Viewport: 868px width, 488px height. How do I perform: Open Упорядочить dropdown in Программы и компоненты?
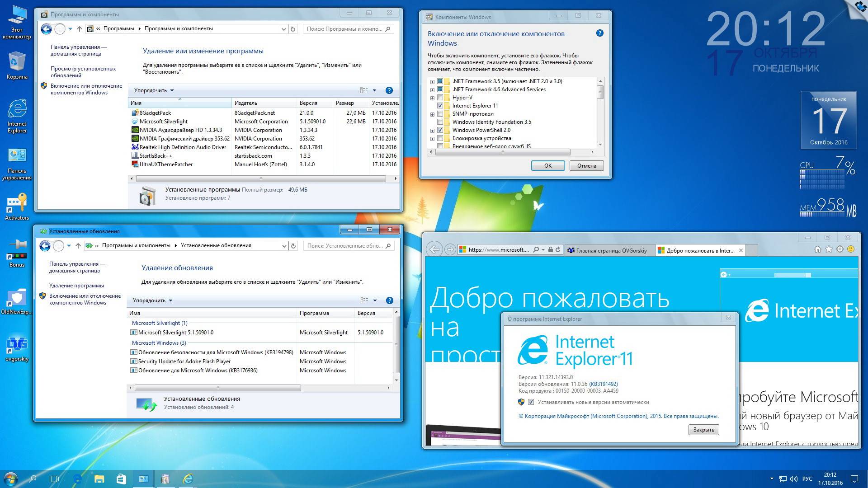pyautogui.click(x=154, y=90)
